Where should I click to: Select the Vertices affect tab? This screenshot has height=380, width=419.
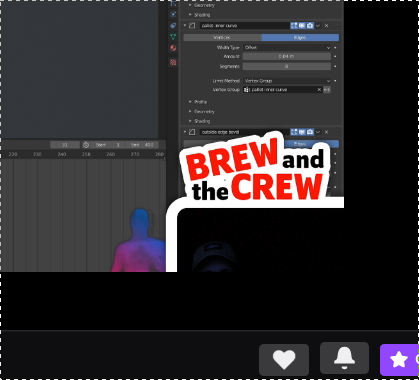point(222,38)
